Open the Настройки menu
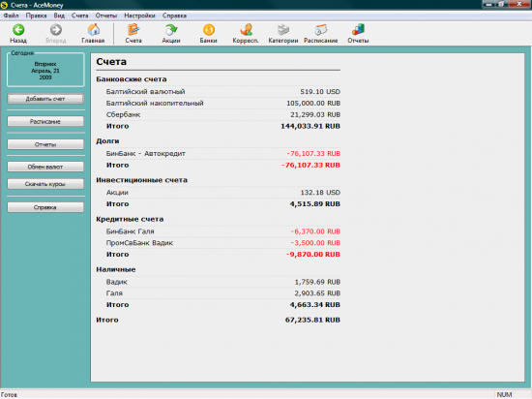The image size is (532, 399). click(x=139, y=15)
